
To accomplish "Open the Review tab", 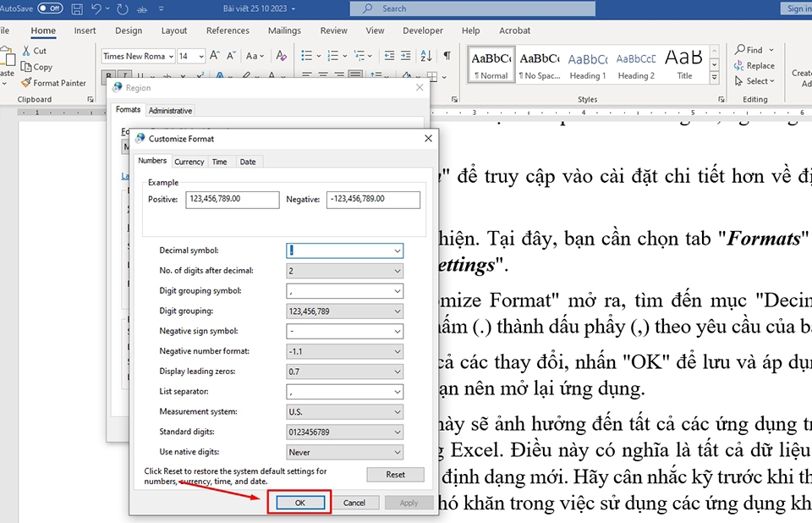I will click(x=333, y=30).
